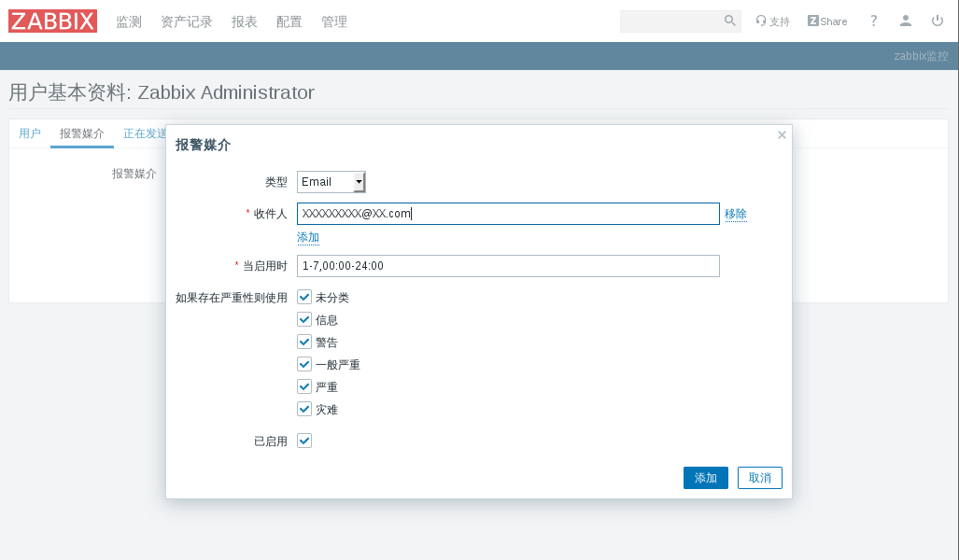Open help question mark icon
This screenshot has height=560, width=959.
tap(873, 21)
